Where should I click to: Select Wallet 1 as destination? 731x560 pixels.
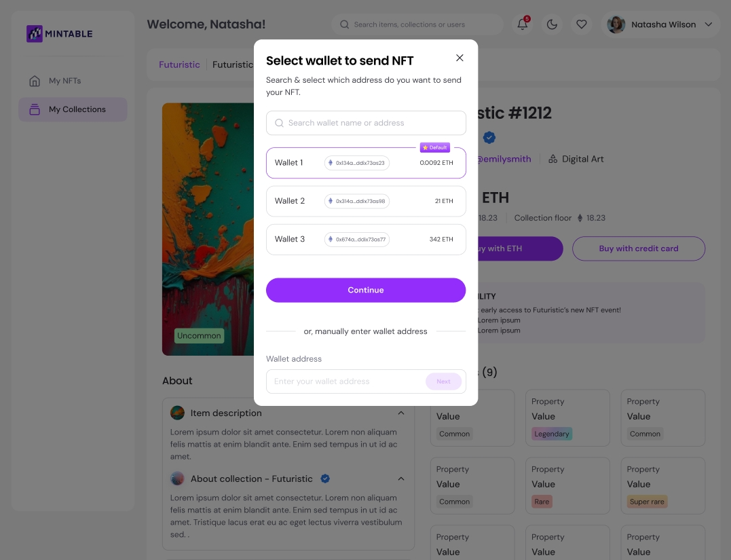coord(366,163)
